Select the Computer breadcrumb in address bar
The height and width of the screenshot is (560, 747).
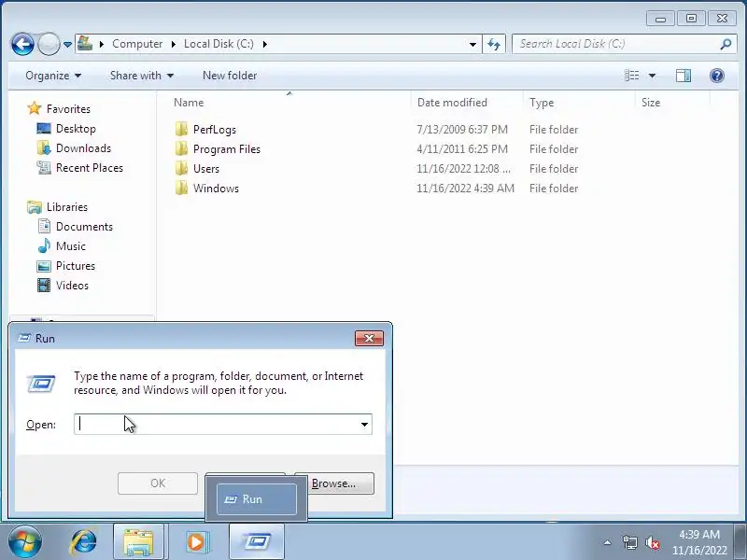tap(137, 44)
